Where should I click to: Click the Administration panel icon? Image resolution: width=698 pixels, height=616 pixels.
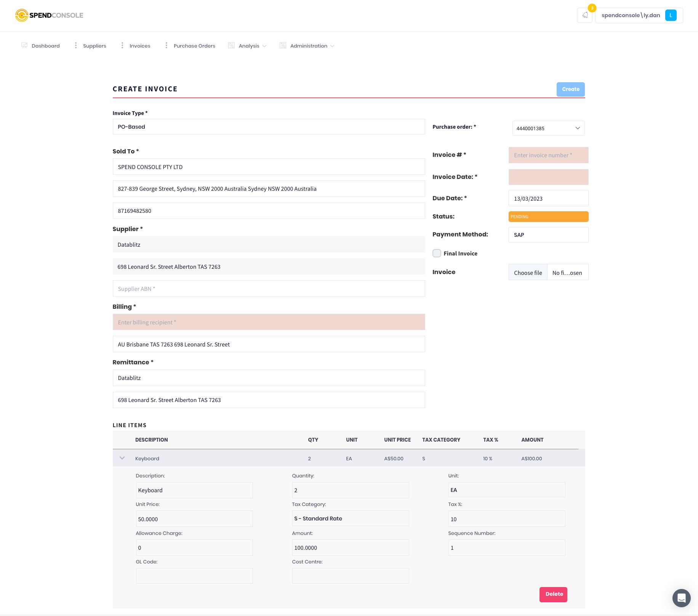(283, 45)
